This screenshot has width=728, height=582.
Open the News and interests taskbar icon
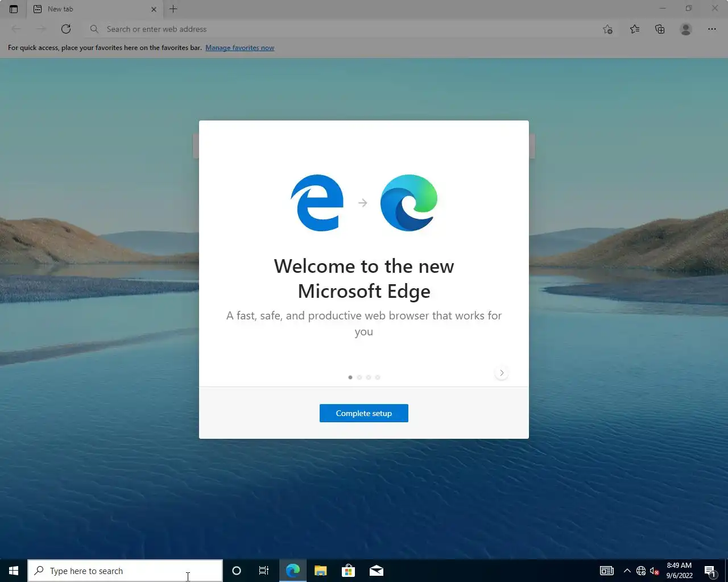pos(607,571)
